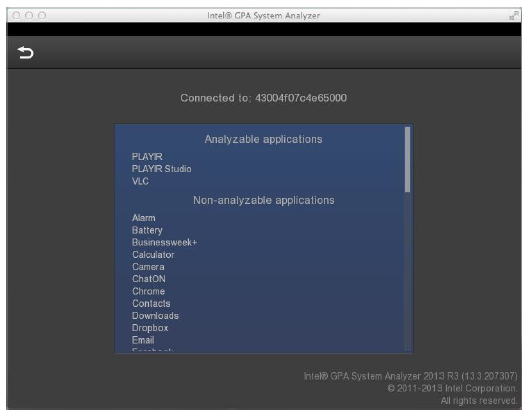Image resolution: width=530 pixels, height=416 pixels.
Task: Select Alarm in the application list
Action: tap(144, 218)
